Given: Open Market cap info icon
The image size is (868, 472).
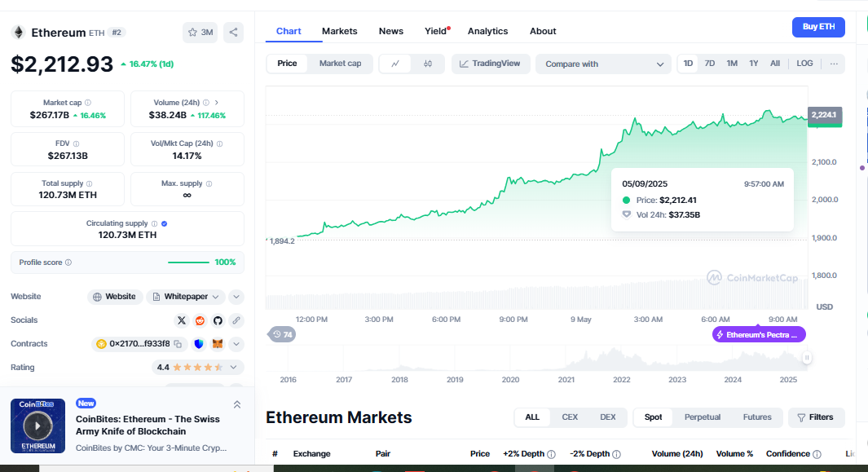Looking at the screenshot, I should click(x=88, y=103).
